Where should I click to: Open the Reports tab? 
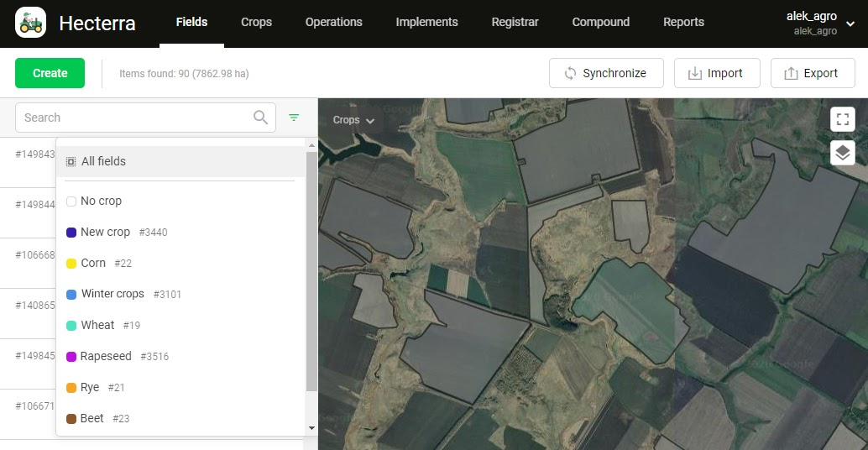tap(683, 23)
